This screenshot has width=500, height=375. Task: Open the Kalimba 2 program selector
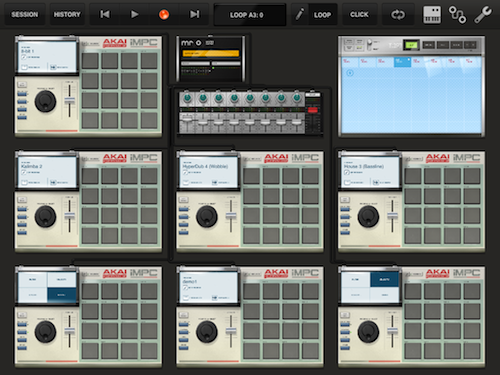coord(32,166)
